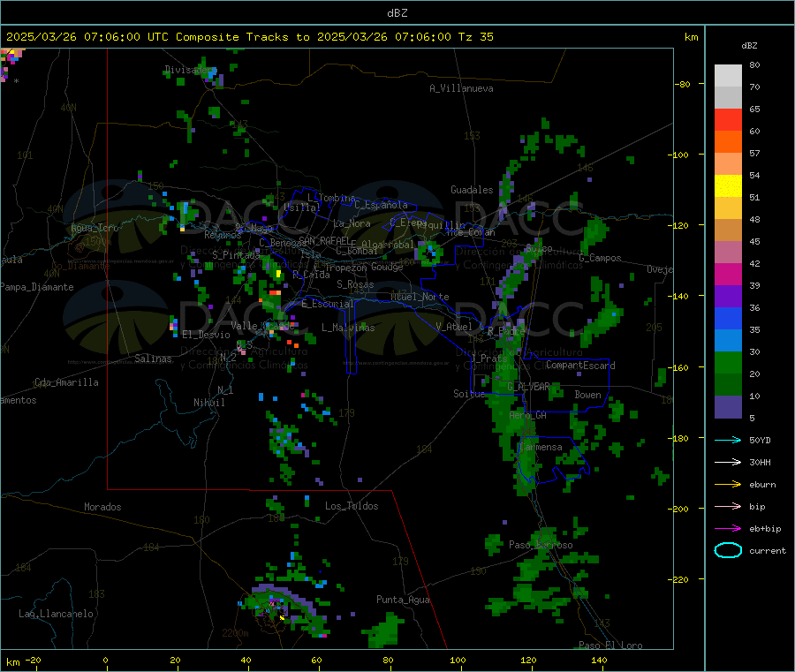This screenshot has width=795, height=672.
Task: Click the V_Atuel place label
Action: tap(454, 327)
